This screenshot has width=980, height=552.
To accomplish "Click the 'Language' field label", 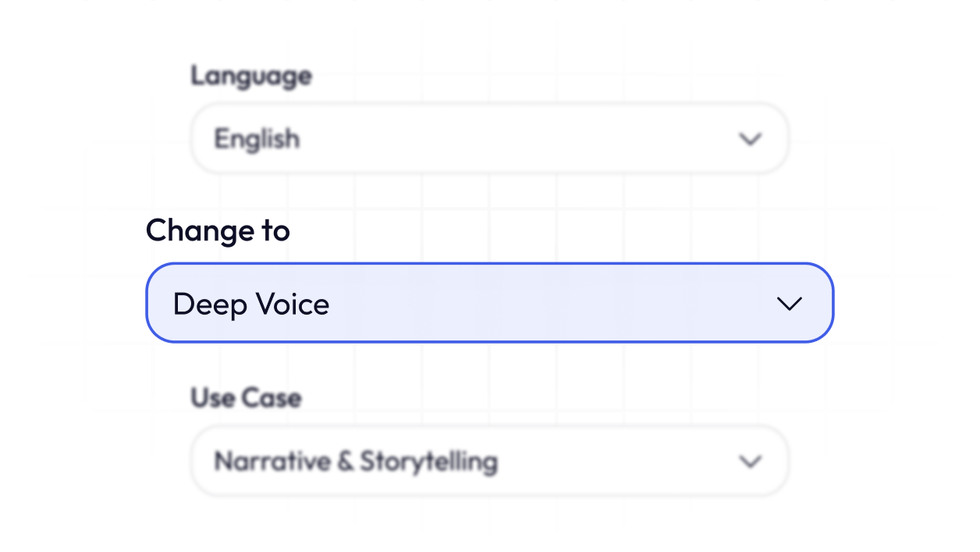I will (250, 76).
